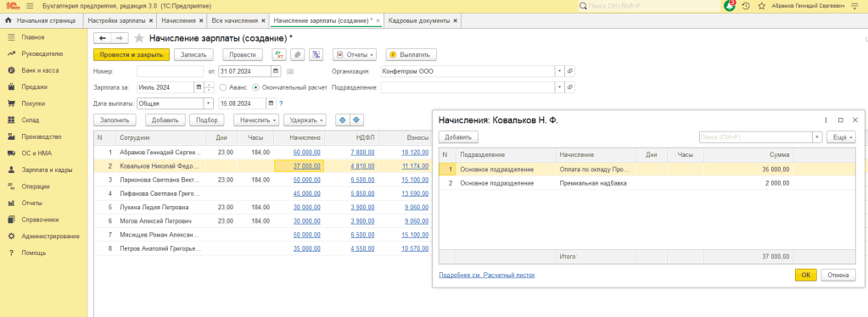This screenshot has width=868, height=317.
Task: Add document to favorites with gray star
Action: point(139,38)
